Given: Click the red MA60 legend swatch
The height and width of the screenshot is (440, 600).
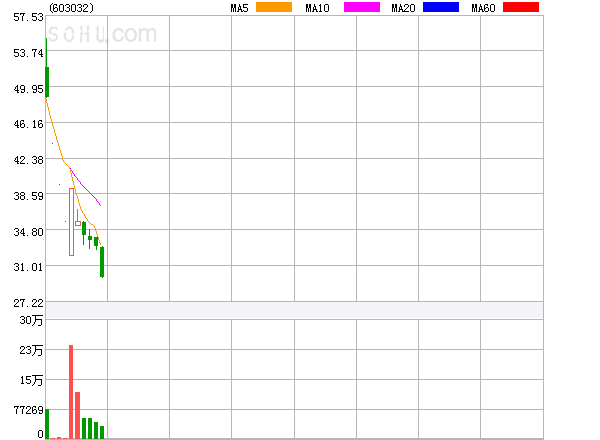Looking at the screenshot, I should [x=521, y=7].
